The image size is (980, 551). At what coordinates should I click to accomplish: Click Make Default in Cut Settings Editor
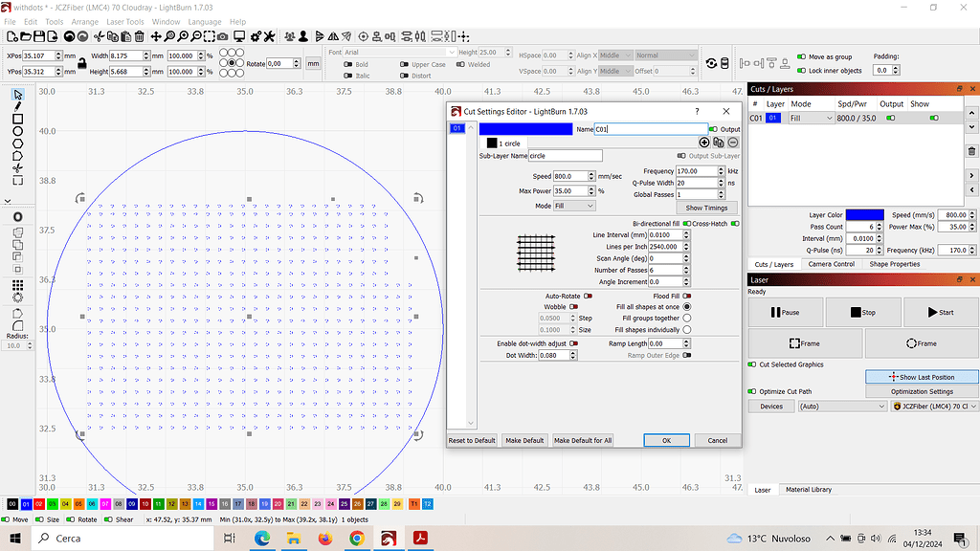click(524, 440)
